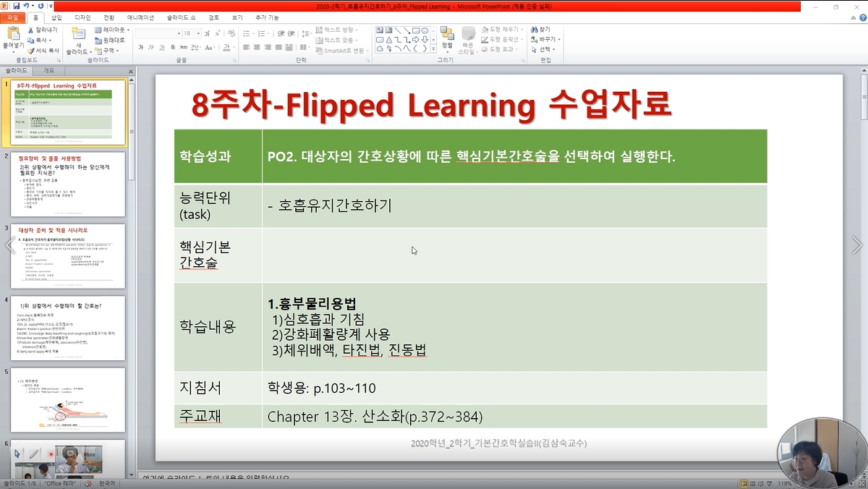The width and height of the screenshot is (868, 489).
Task: Open the File (파일) menu button
Action: coord(13,17)
